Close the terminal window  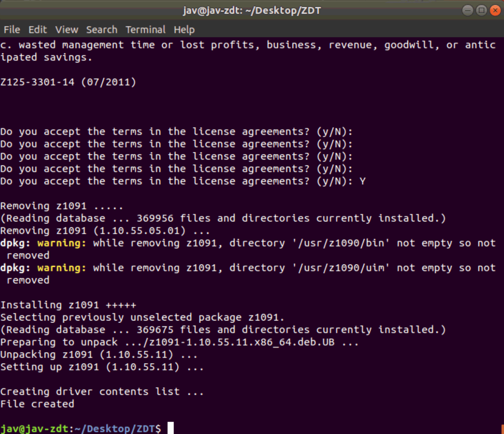pyautogui.click(x=495, y=11)
